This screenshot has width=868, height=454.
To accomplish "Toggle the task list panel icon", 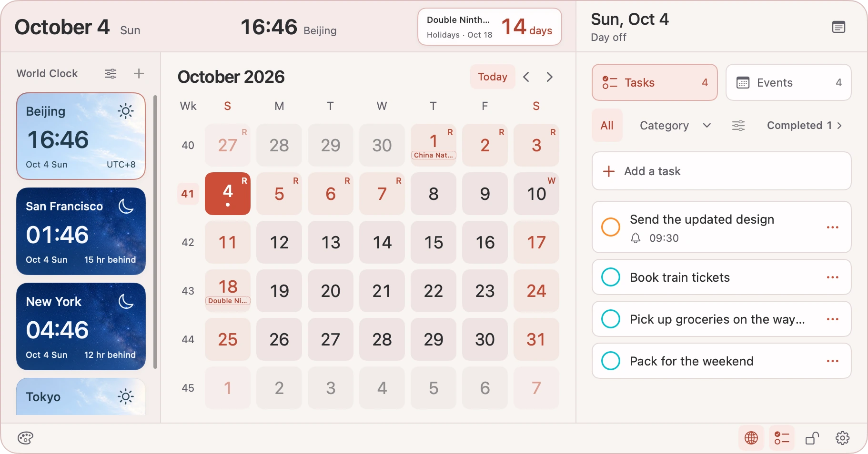I will tap(782, 438).
